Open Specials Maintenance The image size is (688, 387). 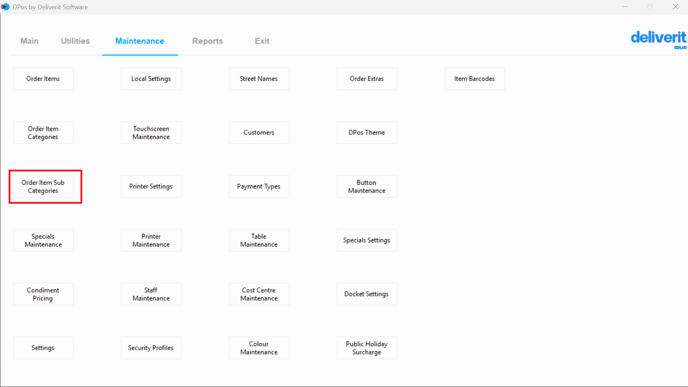point(43,240)
